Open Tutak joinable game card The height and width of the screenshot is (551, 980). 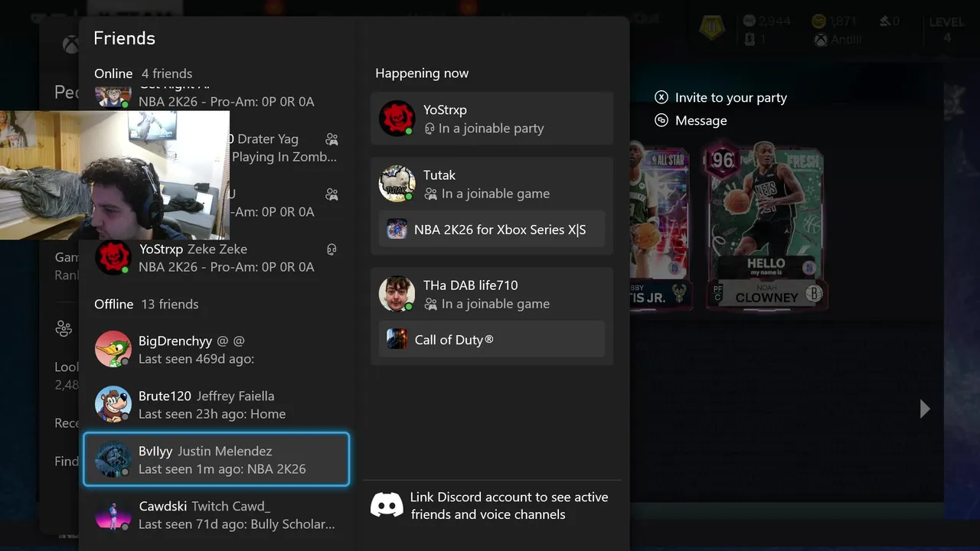[x=492, y=206]
